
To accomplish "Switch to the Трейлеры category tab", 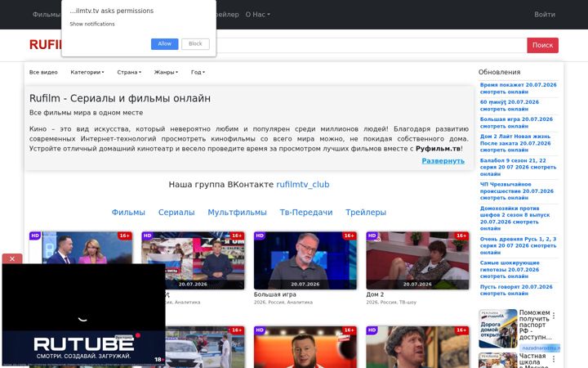I will 366,212.
